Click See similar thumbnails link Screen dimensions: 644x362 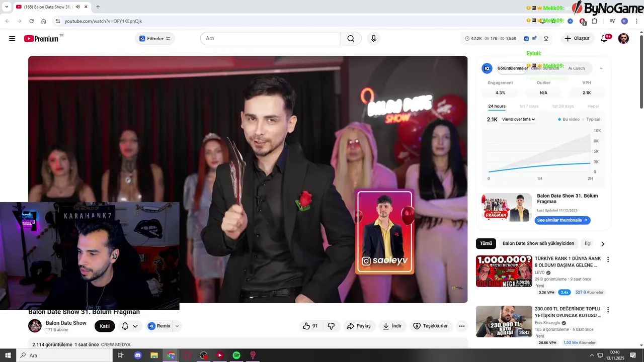click(562, 220)
